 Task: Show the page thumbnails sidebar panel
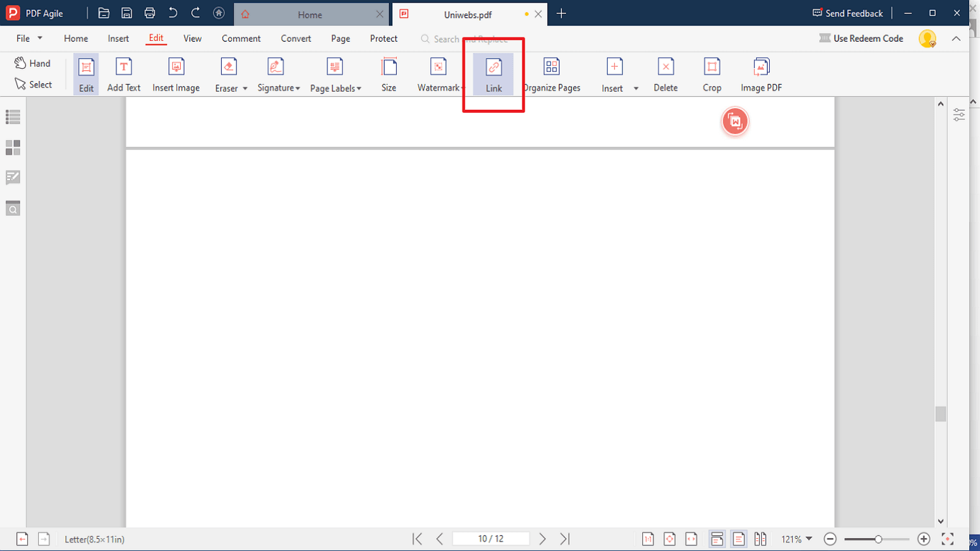click(x=13, y=147)
